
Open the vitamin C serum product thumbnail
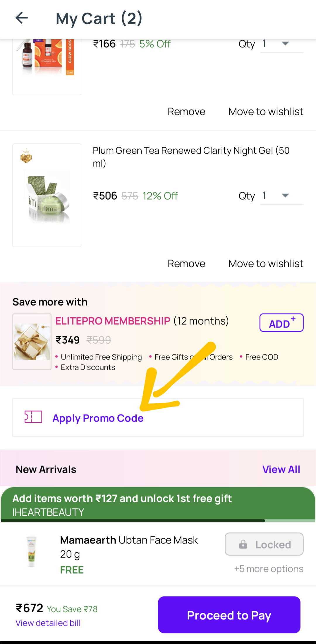coord(47,59)
